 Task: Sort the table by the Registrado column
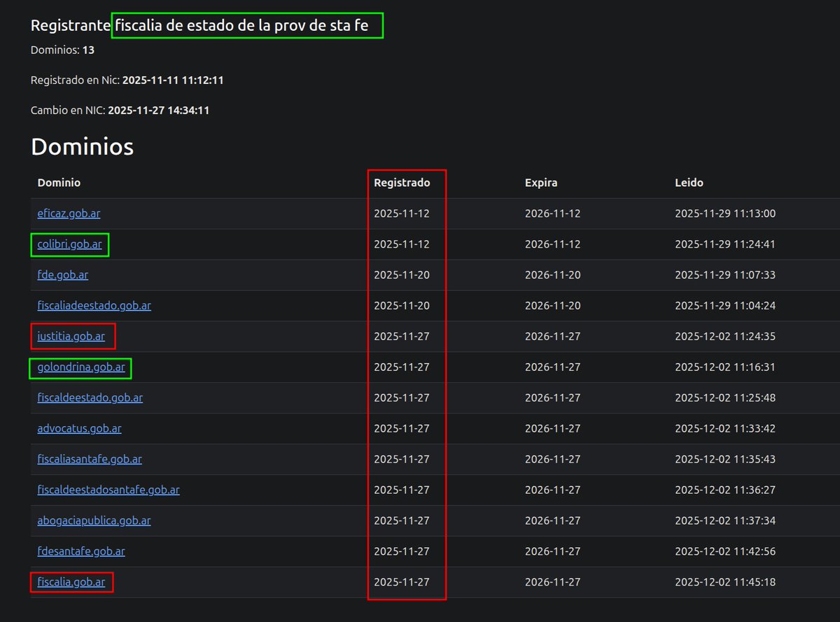403,183
